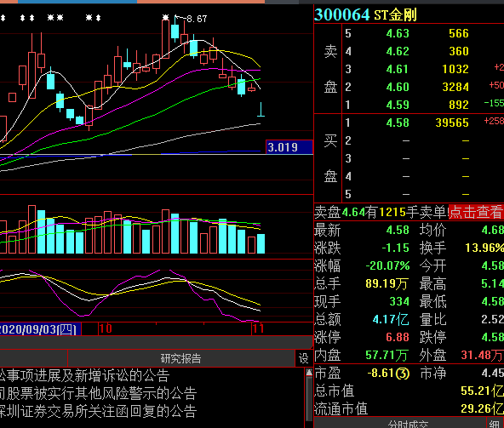Viewport: 504px width, 428px height.
Task: Open the 分时成交 tab
Action: click(408, 424)
